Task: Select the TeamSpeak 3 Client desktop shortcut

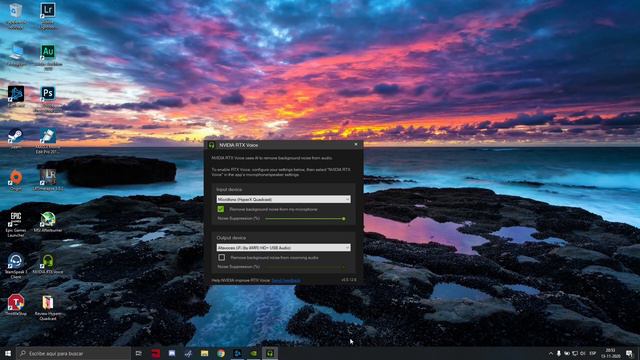Action: [16, 266]
